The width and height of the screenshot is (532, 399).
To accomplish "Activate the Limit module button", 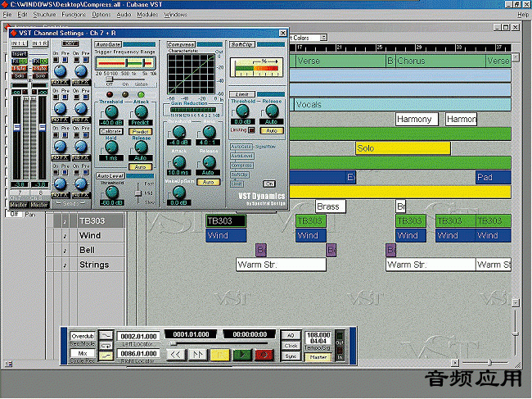I will pos(242,94).
